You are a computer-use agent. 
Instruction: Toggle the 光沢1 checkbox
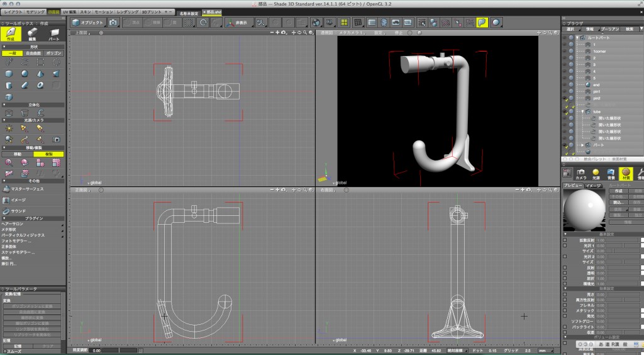pos(565,245)
